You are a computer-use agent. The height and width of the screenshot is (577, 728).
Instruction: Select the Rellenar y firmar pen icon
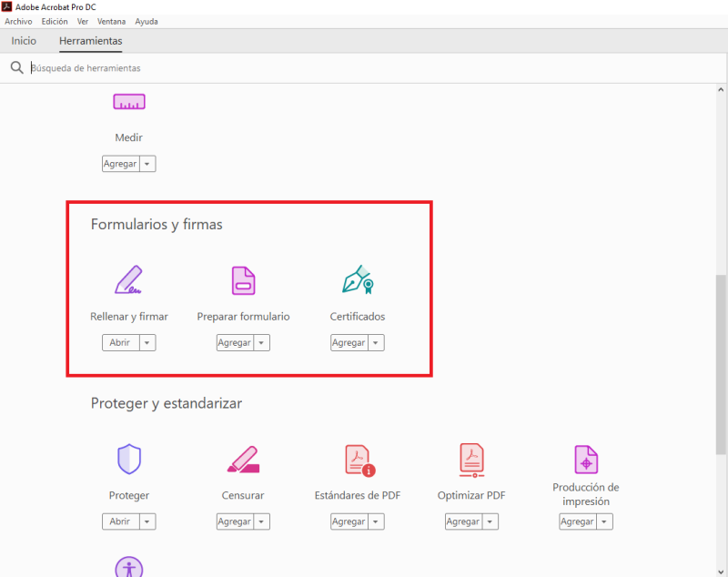pyautogui.click(x=128, y=279)
